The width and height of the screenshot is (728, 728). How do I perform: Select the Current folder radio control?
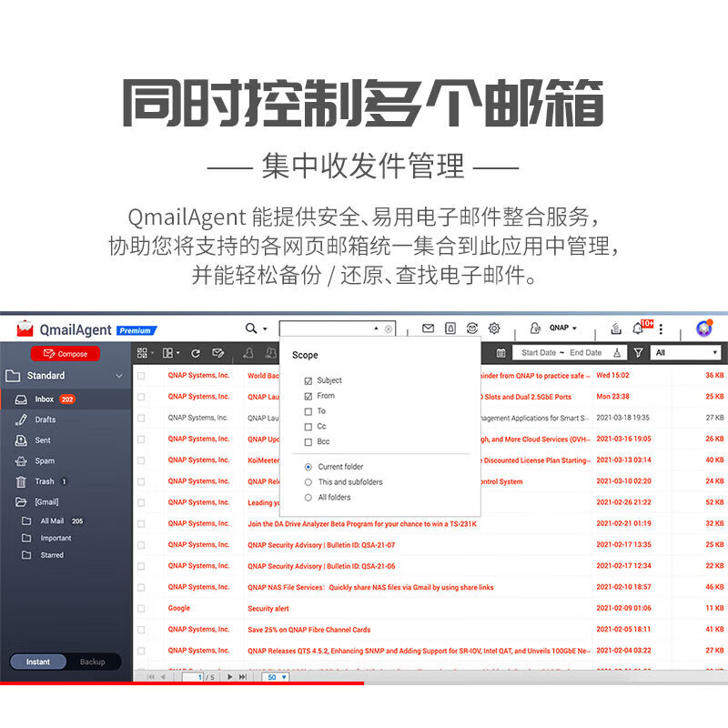(308, 466)
